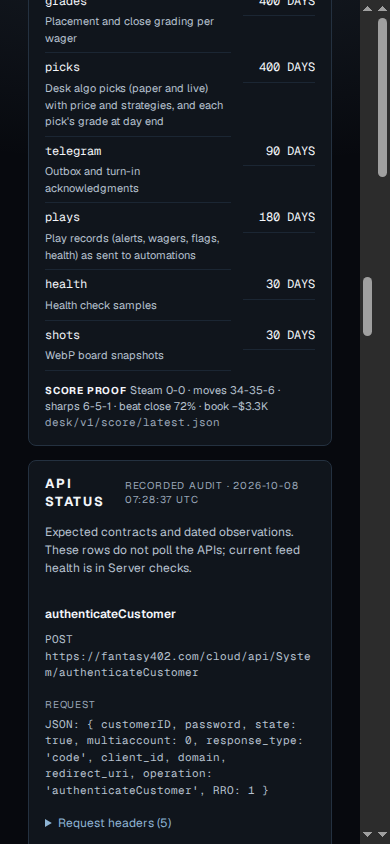Click the inner scrollbar up arrow
The image size is (390, 844).
367,9
